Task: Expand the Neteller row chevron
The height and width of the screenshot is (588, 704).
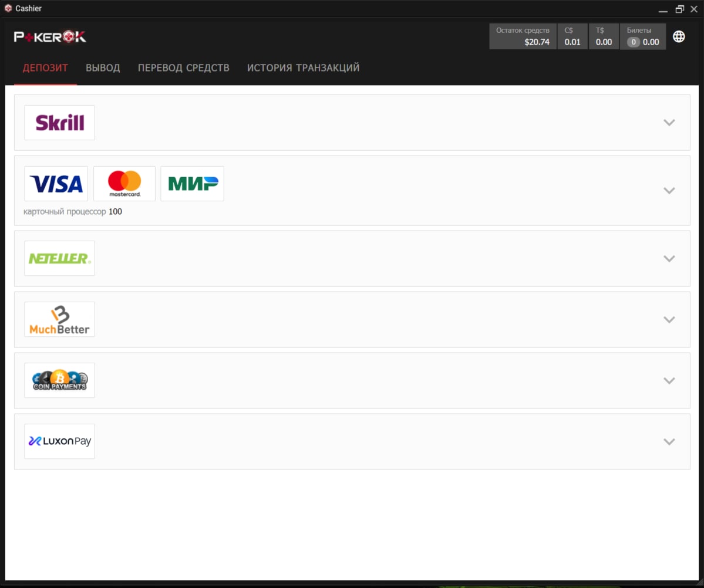Action: tap(669, 259)
